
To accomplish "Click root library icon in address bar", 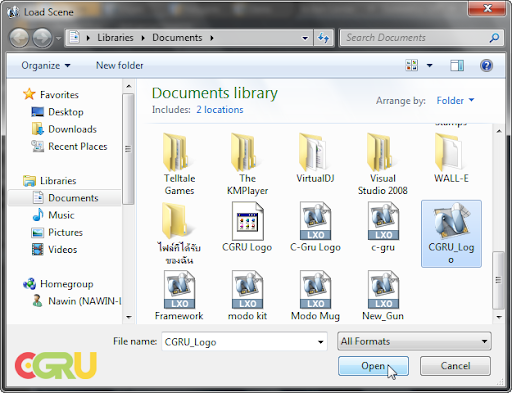I will [x=74, y=37].
